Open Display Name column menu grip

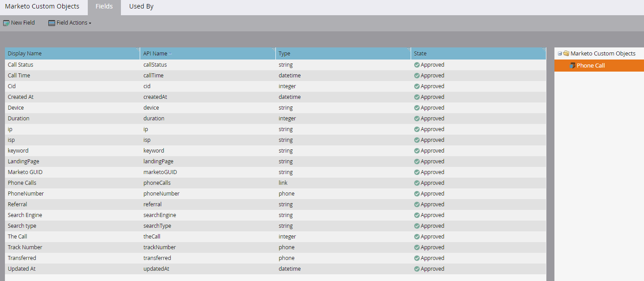coord(138,49)
